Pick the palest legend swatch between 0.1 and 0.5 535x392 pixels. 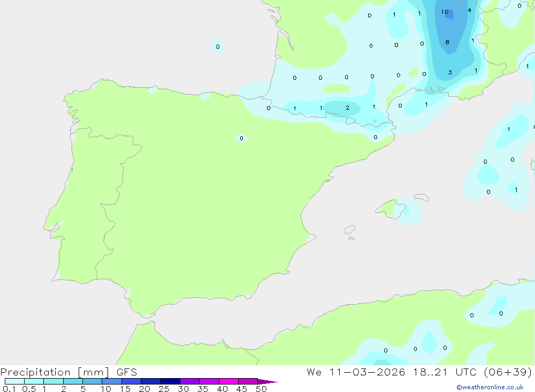14,381
